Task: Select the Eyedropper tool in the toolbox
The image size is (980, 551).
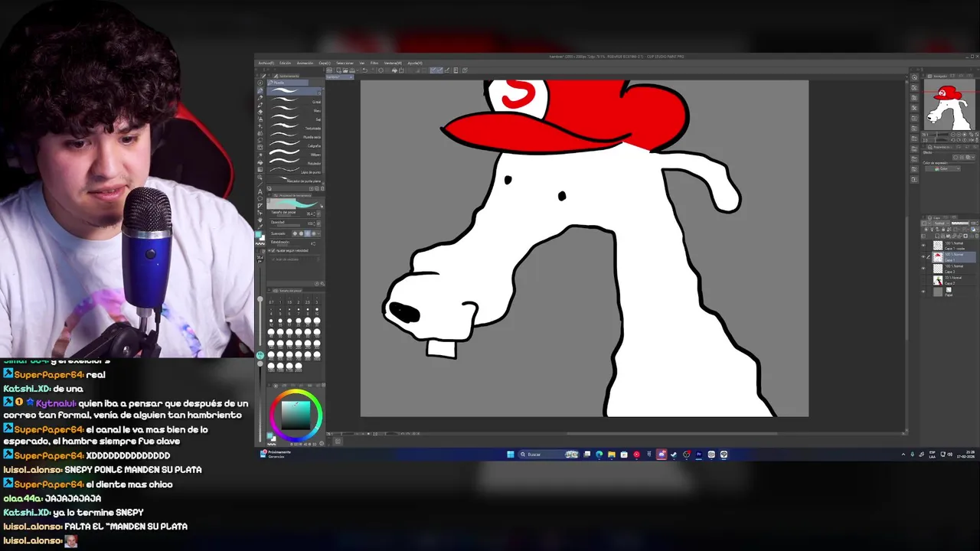Action: click(x=260, y=227)
